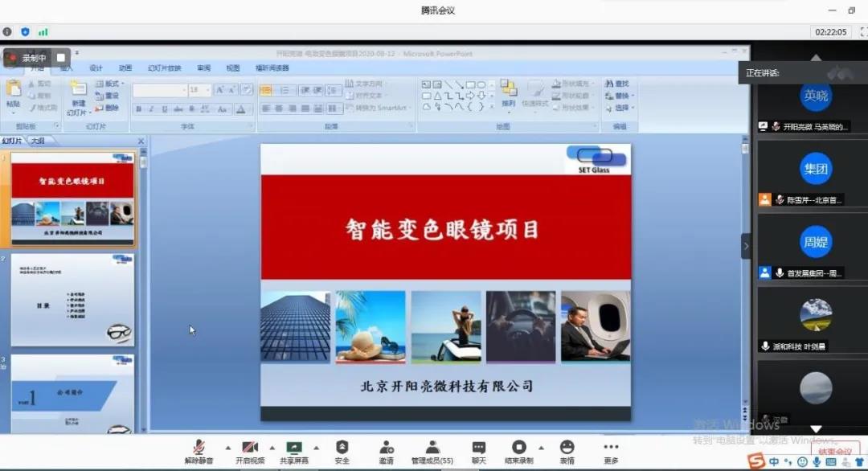
Task: Collapse participant sidebar using chevron handle
Action: 746,246
